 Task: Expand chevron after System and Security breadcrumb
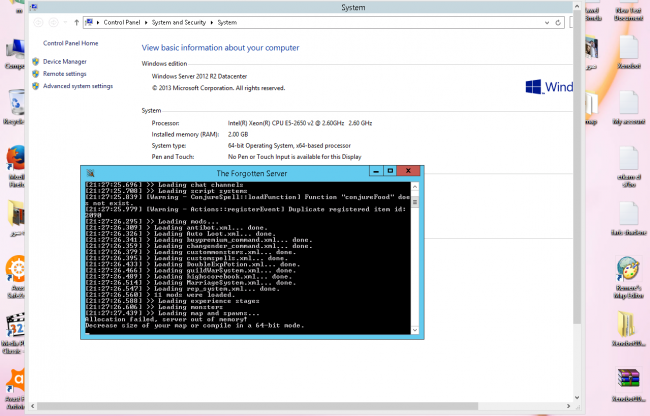click(211, 22)
